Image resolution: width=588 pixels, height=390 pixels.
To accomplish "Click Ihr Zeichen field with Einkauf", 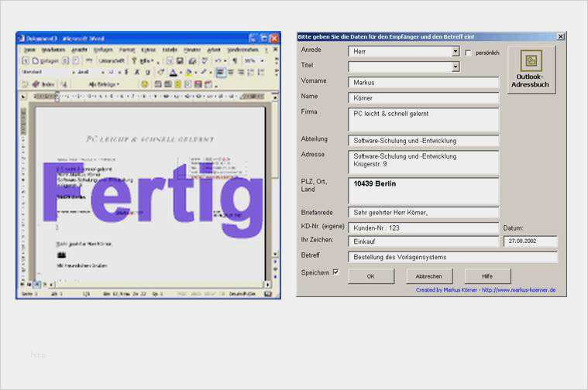I will [x=424, y=241].
